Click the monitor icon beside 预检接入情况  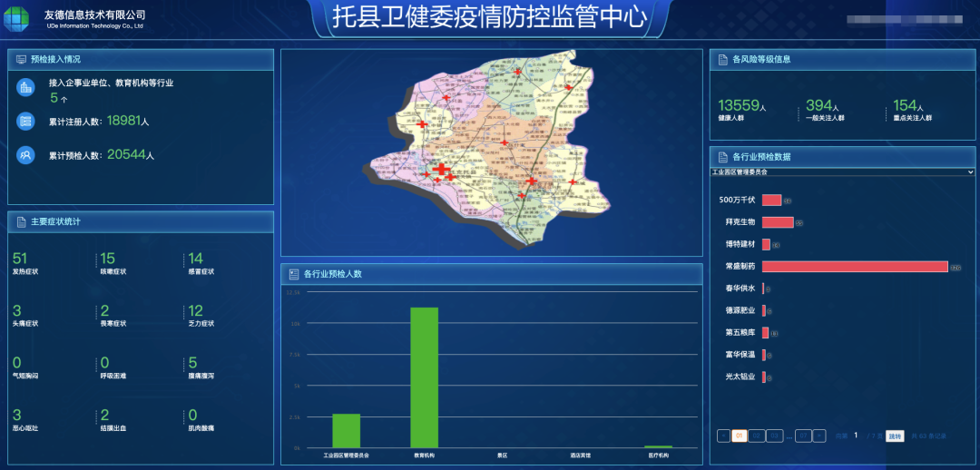pyautogui.click(x=21, y=59)
